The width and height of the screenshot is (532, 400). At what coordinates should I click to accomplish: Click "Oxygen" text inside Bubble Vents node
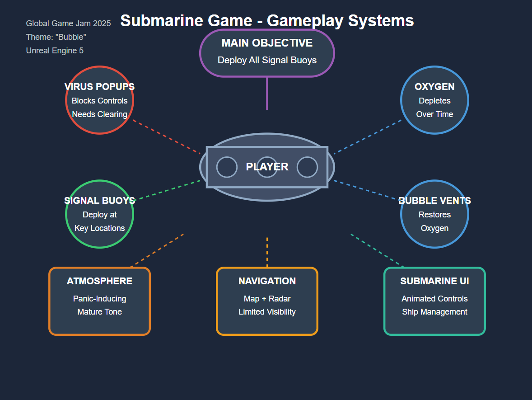click(x=434, y=228)
